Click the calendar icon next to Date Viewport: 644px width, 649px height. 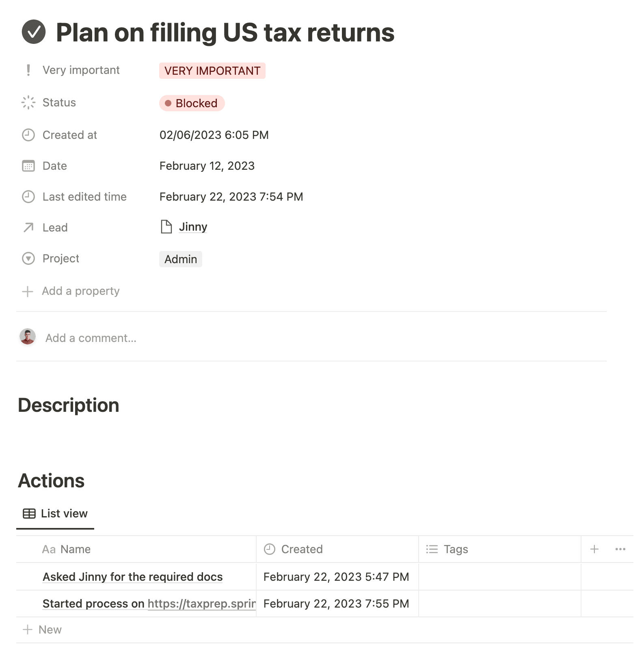[28, 166]
